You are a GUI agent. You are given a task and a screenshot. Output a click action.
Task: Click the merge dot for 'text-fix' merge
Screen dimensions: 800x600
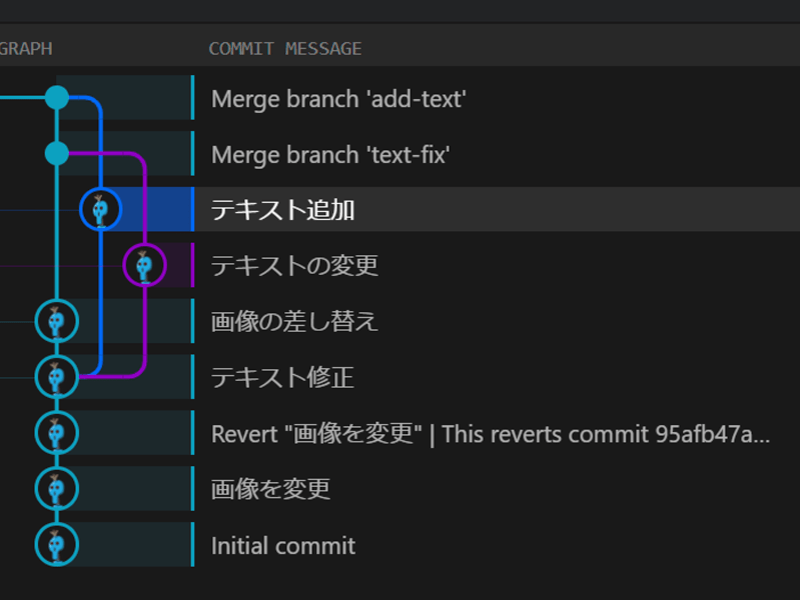point(57,153)
